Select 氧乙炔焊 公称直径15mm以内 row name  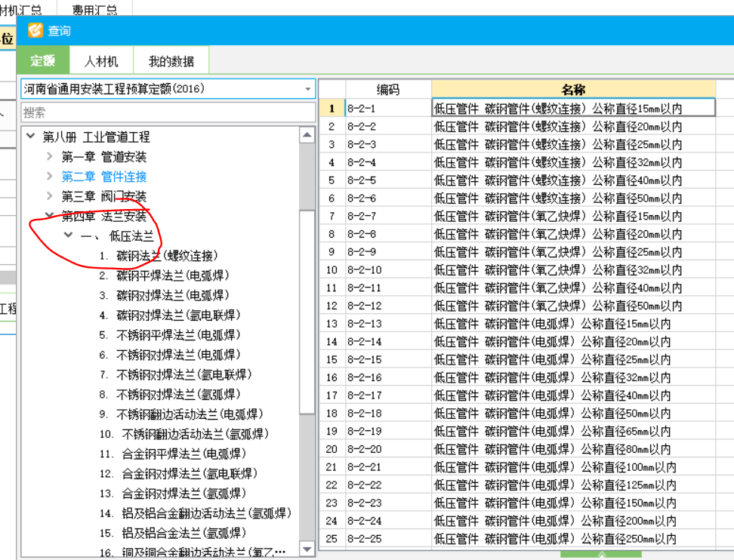(573, 216)
